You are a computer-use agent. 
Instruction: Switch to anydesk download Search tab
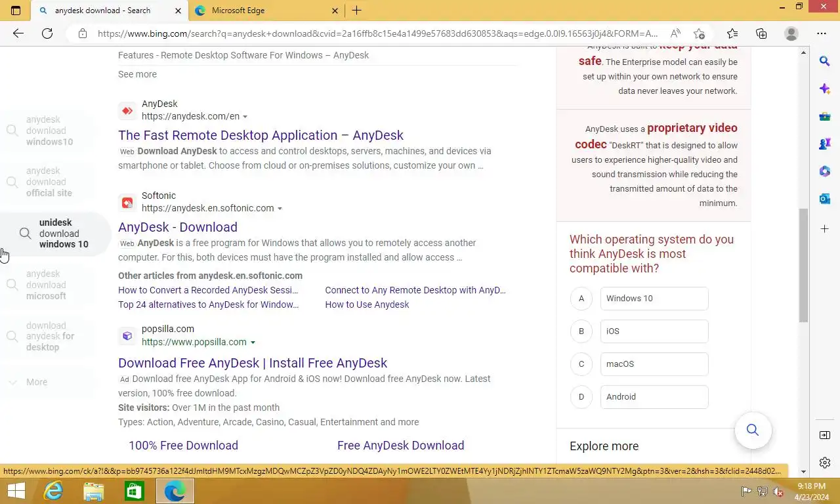[x=110, y=10]
